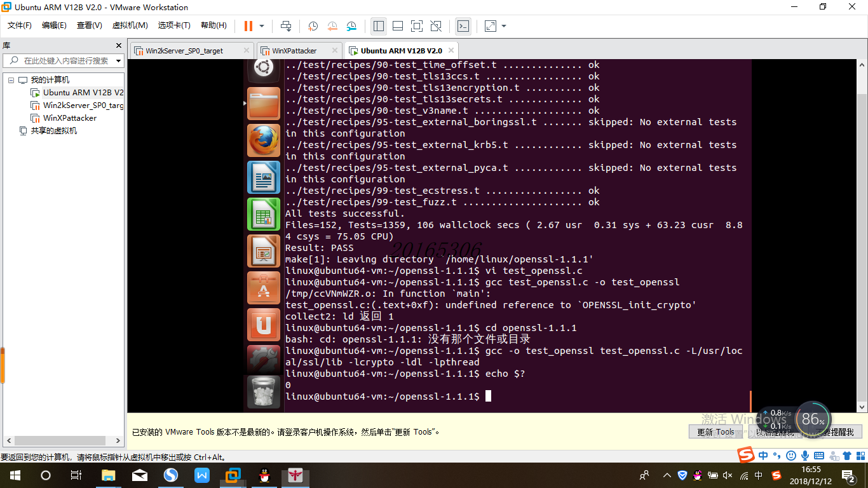
Task: Open the Files manager in Ubuntu launcher
Action: click(x=264, y=104)
